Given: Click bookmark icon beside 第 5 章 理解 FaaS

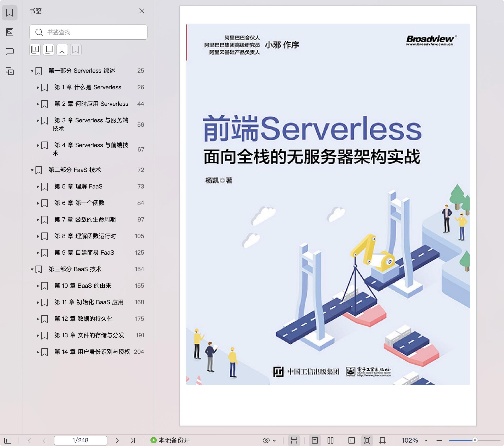Looking at the screenshot, I should click(44, 187).
